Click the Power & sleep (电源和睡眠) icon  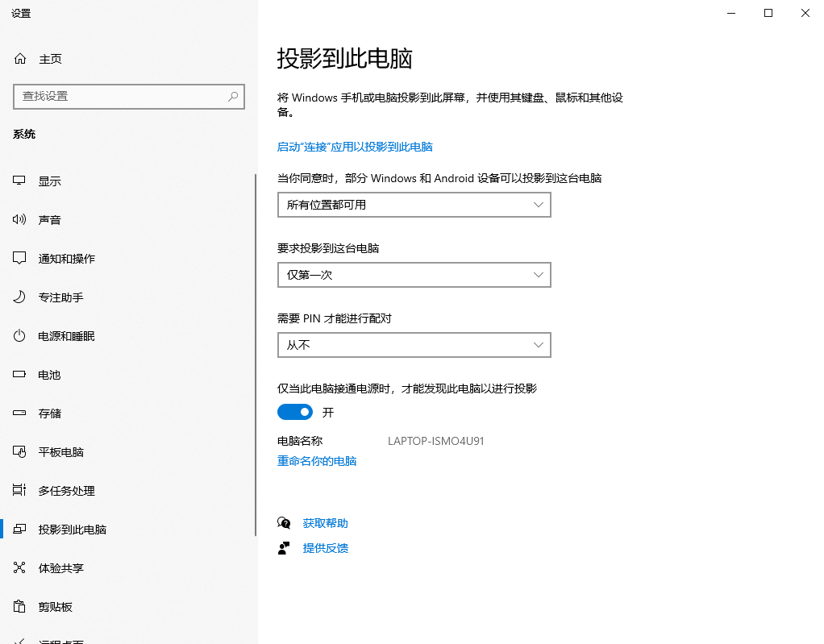tap(20, 336)
